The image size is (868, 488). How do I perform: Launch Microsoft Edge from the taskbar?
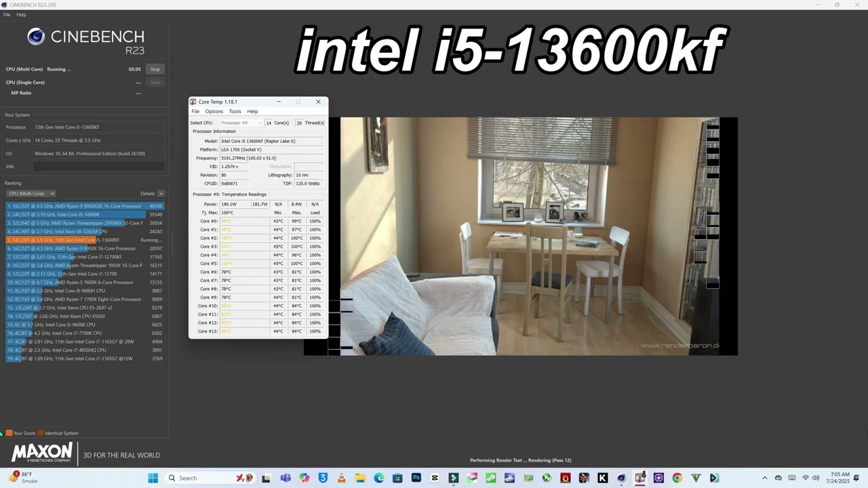click(378, 478)
